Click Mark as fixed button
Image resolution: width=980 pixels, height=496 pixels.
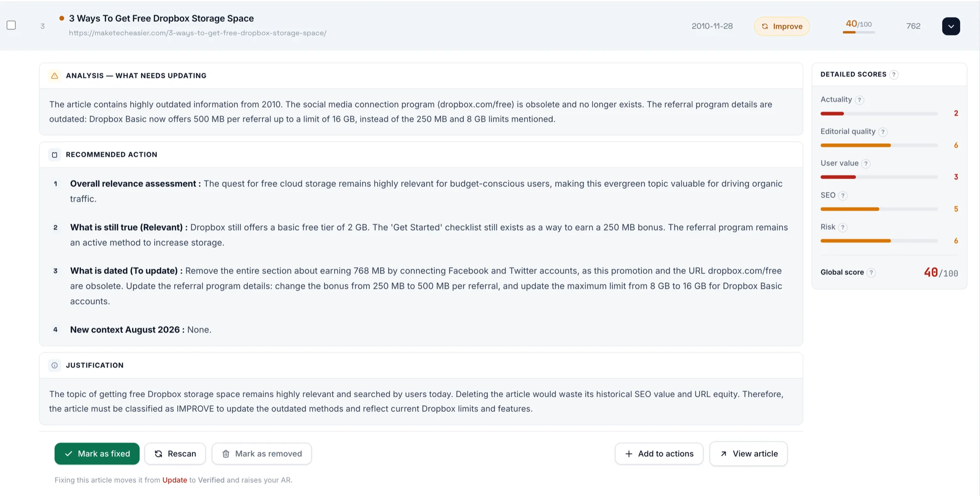97,454
